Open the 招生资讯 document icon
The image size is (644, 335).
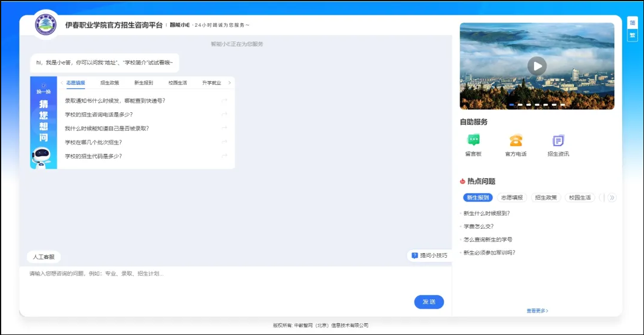click(x=558, y=141)
